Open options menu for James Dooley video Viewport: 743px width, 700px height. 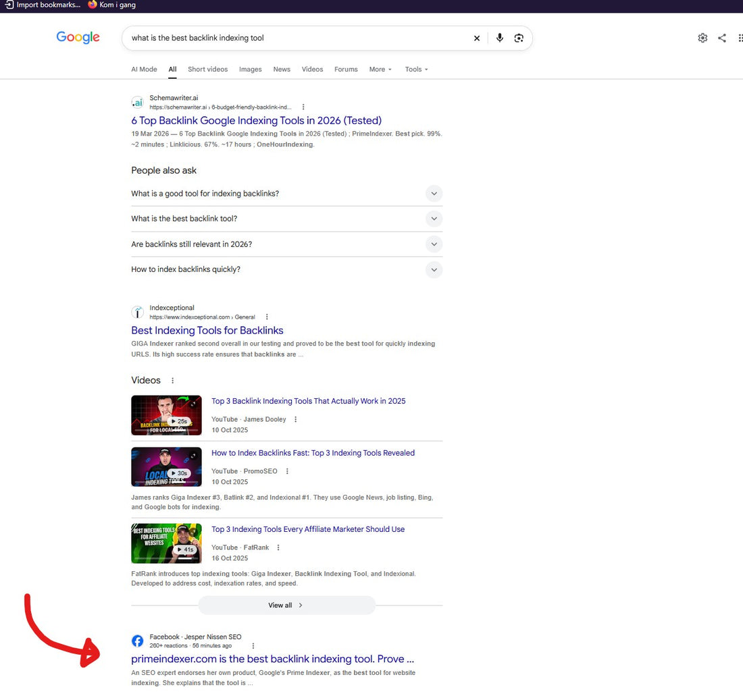pos(296,419)
